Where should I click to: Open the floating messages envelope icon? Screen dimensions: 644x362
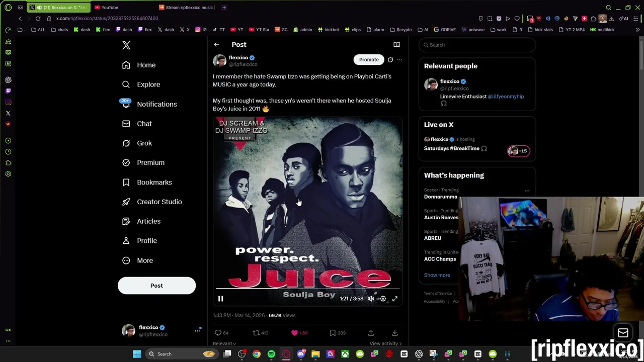pyautogui.click(x=623, y=333)
